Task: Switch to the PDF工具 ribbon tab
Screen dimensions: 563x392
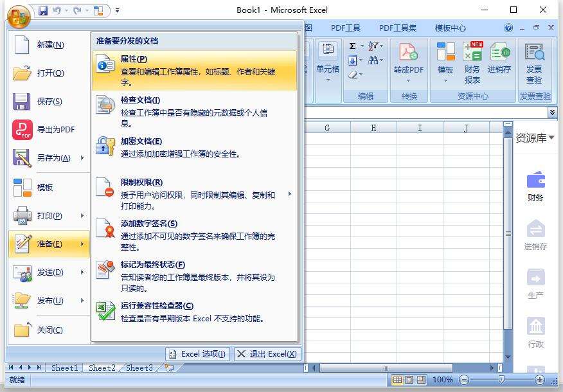Action: [345, 28]
